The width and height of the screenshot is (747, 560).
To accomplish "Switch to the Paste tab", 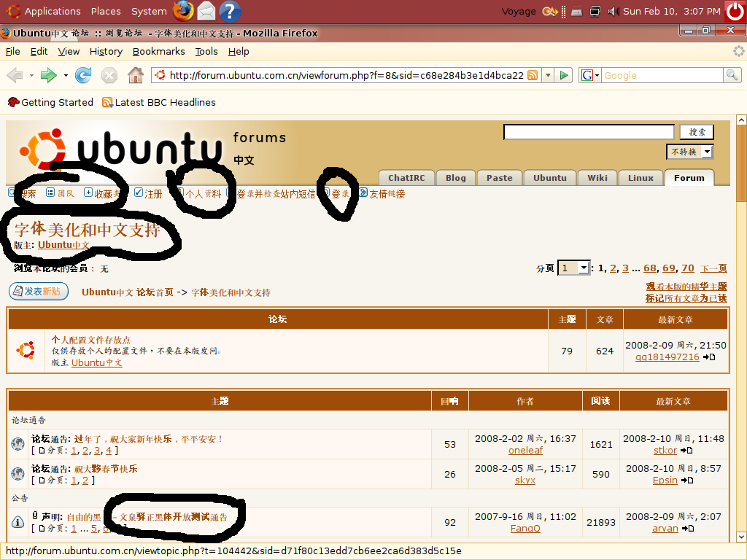I will (x=499, y=178).
